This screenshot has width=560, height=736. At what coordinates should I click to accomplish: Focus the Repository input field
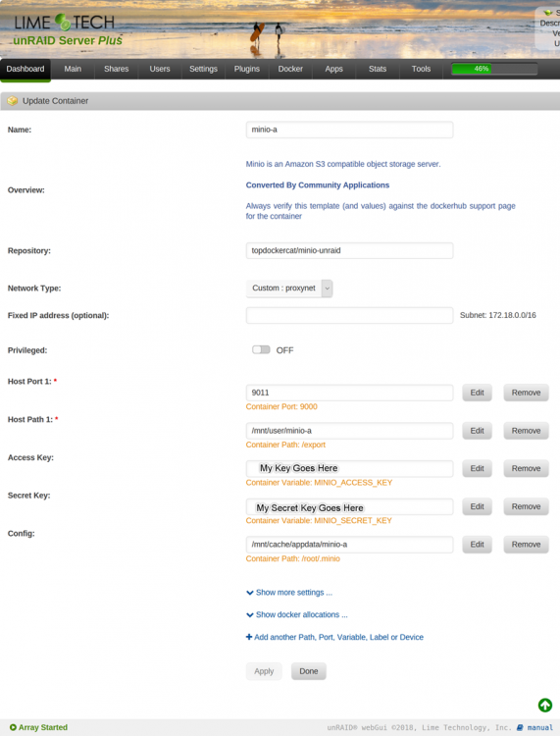tap(349, 250)
